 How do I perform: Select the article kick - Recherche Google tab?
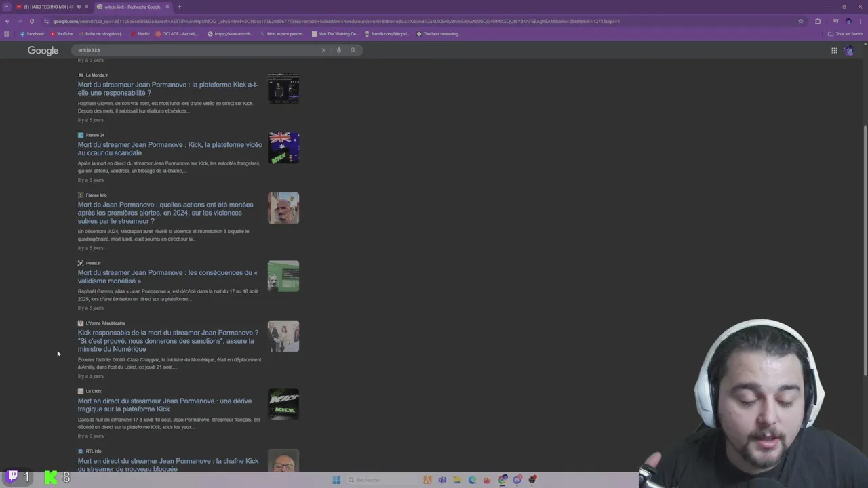[x=132, y=7]
